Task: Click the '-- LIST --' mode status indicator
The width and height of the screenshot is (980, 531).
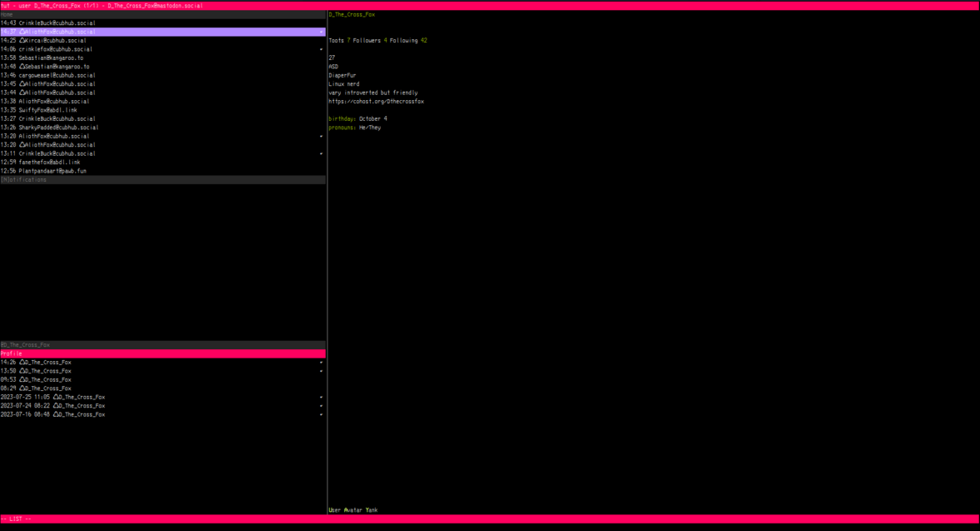Action: coord(17,519)
